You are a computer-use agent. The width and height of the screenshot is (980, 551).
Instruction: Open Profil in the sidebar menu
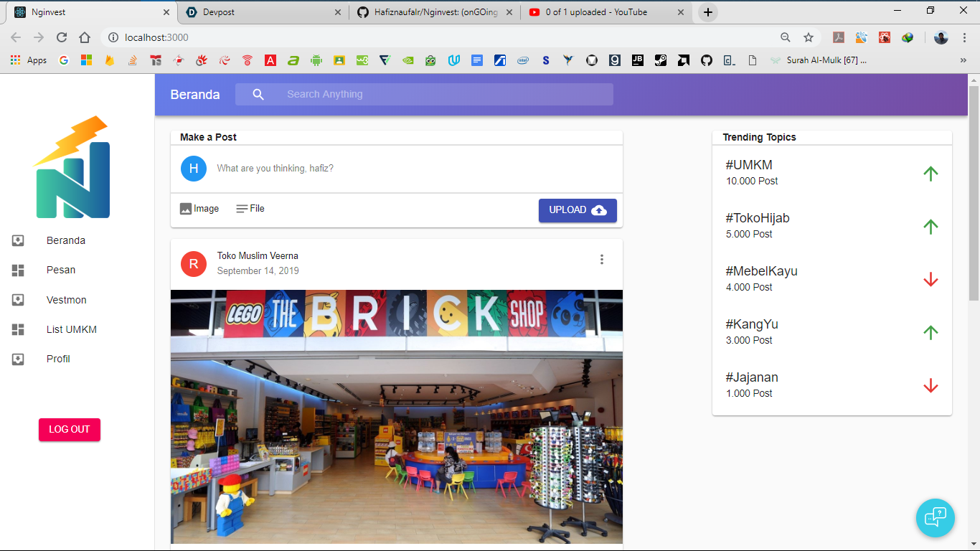point(58,359)
